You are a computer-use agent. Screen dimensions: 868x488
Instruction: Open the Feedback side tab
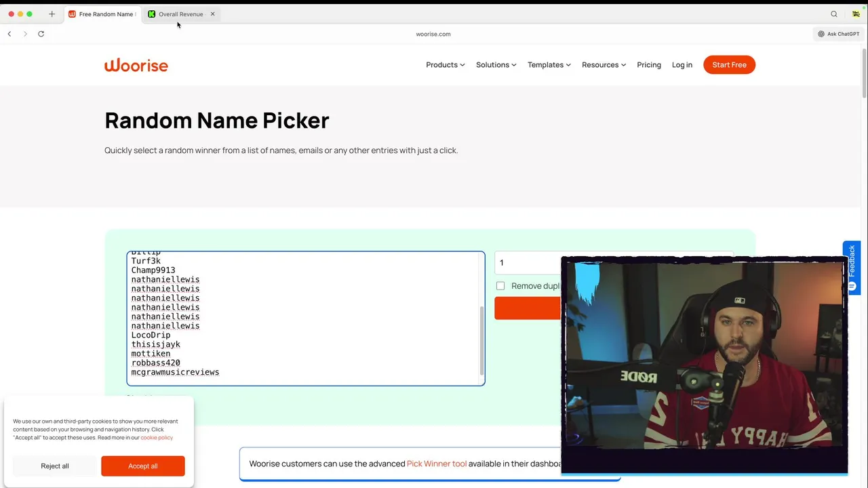pos(852,268)
